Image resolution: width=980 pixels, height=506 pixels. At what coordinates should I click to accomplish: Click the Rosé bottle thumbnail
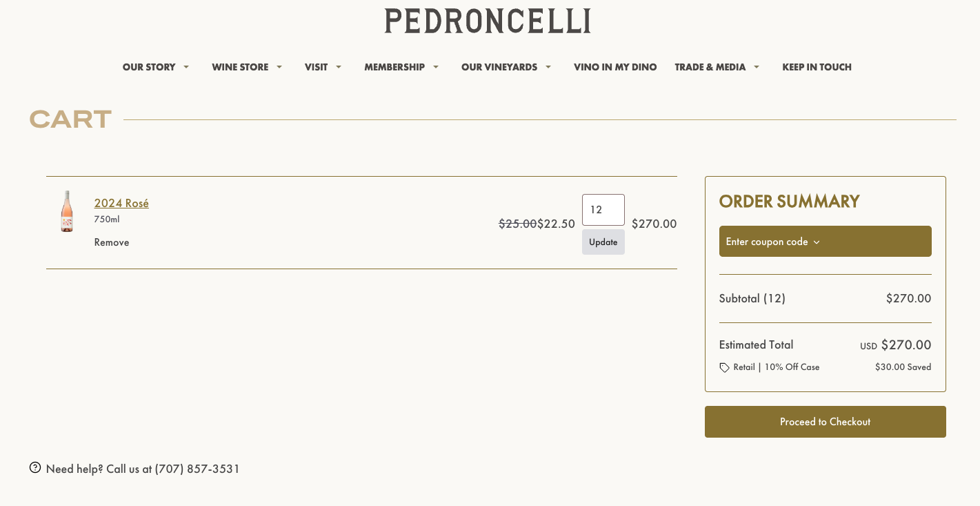coord(67,211)
